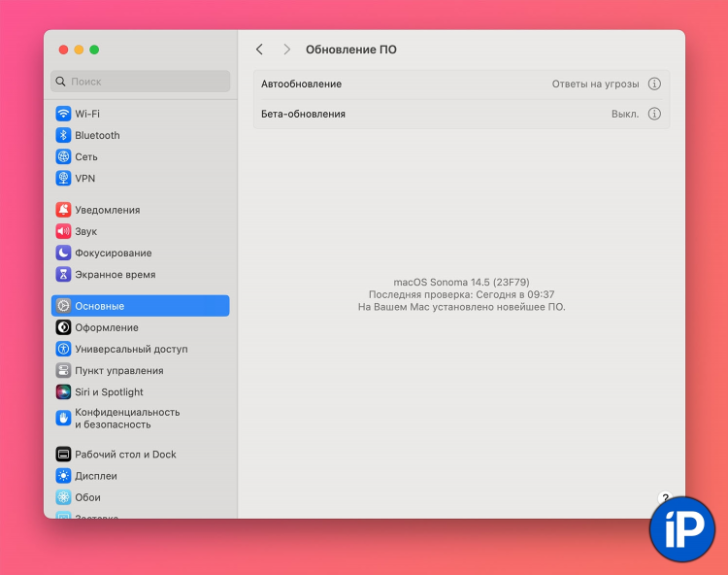The width and height of the screenshot is (728, 575).
Task: Open Пункт управления settings
Action: click(140, 371)
